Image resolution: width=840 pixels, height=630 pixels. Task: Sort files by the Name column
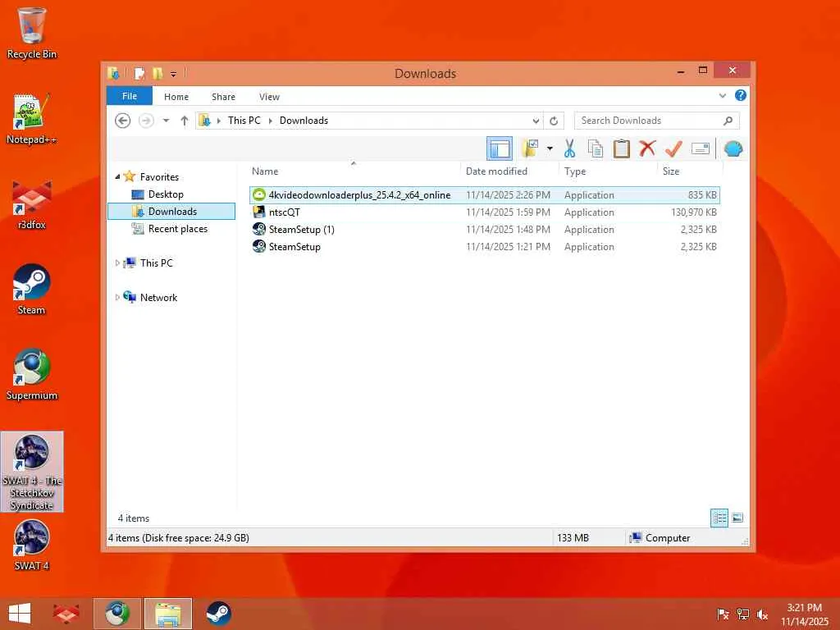pos(354,171)
